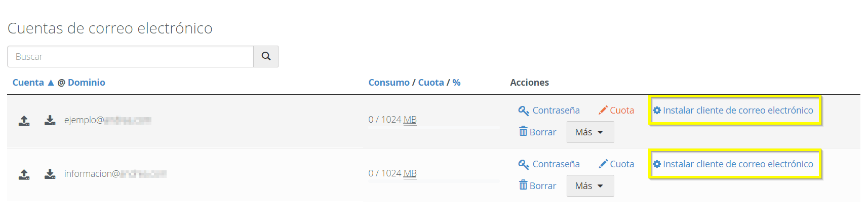Click the gear icon to install client for ejemplo
Image resolution: width=868 pixels, height=221 pixels.
click(657, 110)
